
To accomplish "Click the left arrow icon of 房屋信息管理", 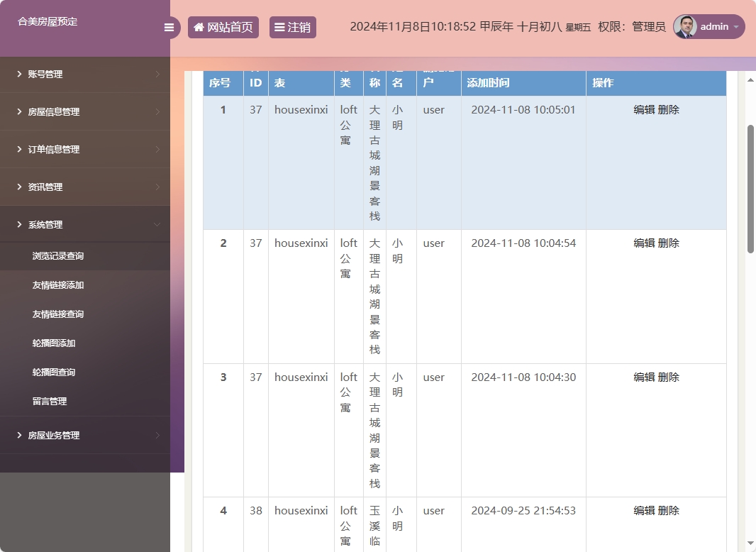I will (x=19, y=111).
